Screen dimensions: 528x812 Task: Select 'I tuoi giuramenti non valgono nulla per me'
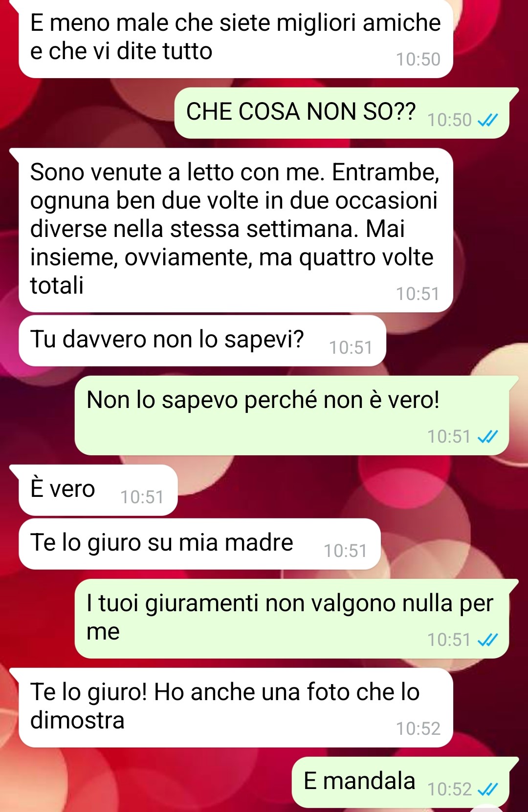click(292, 619)
